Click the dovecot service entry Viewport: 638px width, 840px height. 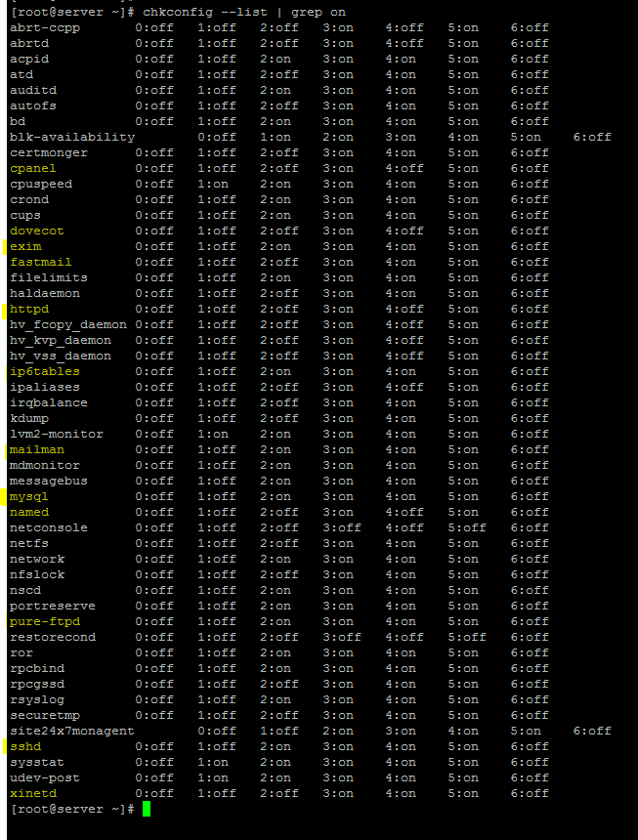pyautogui.click(x=37, y=231)
